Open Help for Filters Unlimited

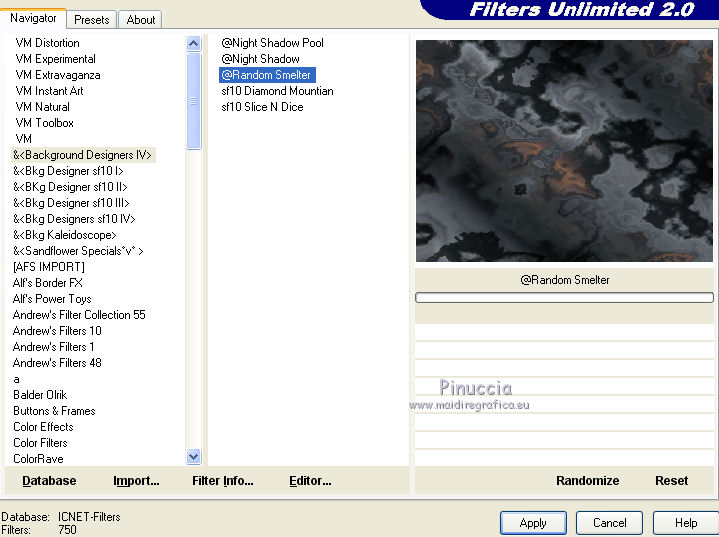686,523
